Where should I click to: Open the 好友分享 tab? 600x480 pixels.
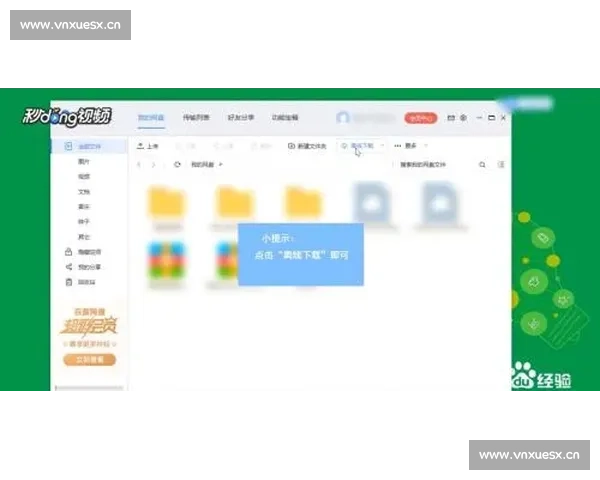tap(241, 118)
